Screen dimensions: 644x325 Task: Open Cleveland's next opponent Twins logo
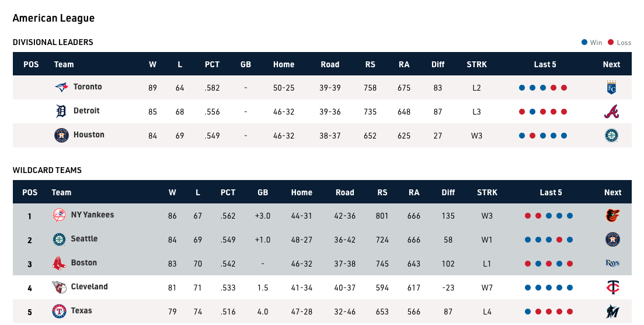pos(612,288)
